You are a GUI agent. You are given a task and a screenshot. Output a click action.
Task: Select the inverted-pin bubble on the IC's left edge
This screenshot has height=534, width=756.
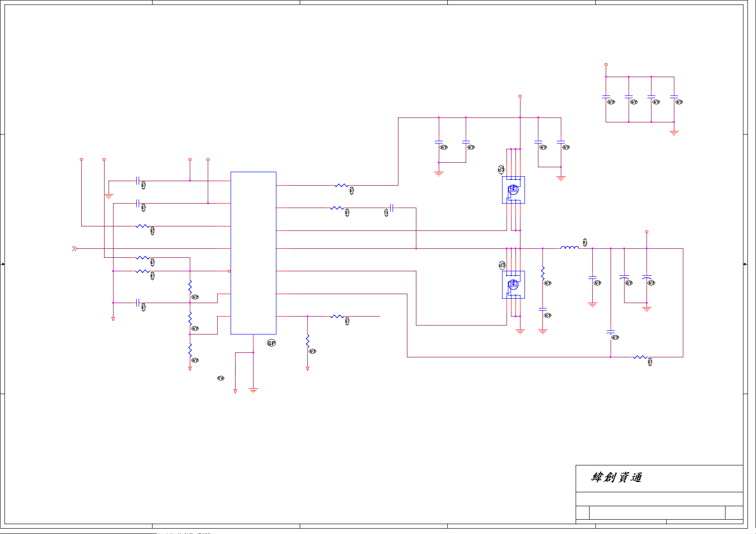pyautogui.click(x=229, y=271)
